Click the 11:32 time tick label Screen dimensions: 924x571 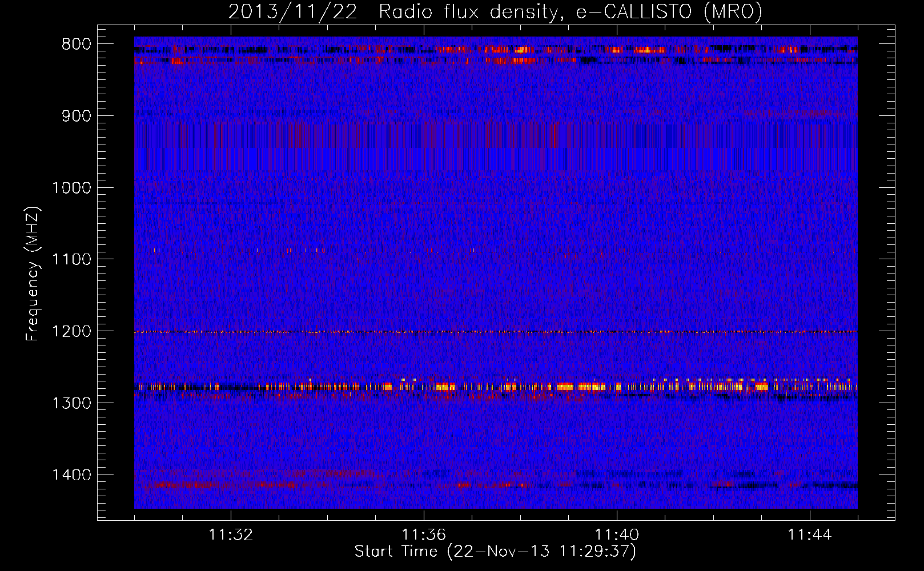231,535
